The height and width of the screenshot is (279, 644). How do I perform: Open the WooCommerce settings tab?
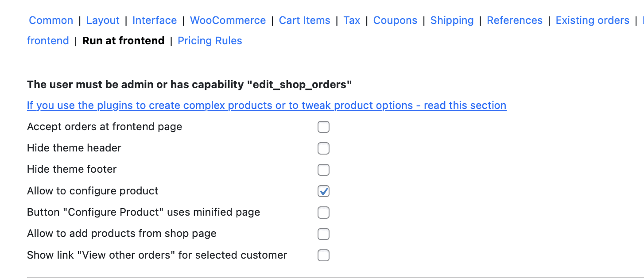(x=228, y=20)
